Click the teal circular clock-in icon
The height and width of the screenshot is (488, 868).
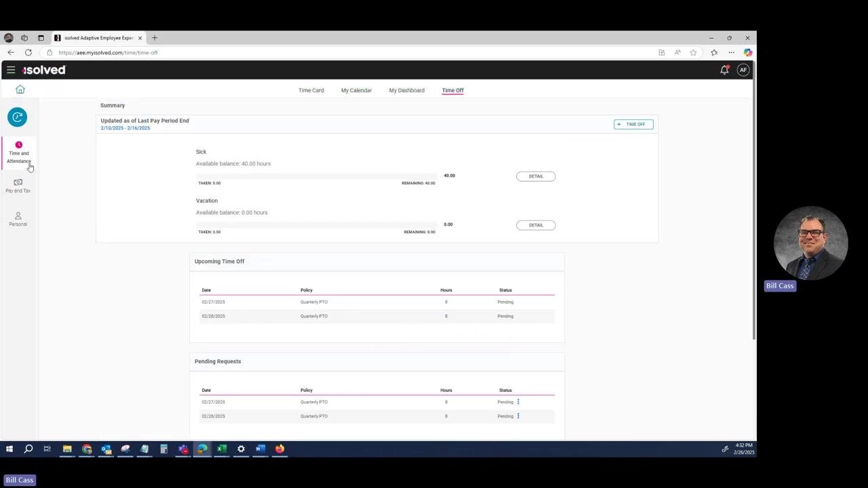pos(18,117)
